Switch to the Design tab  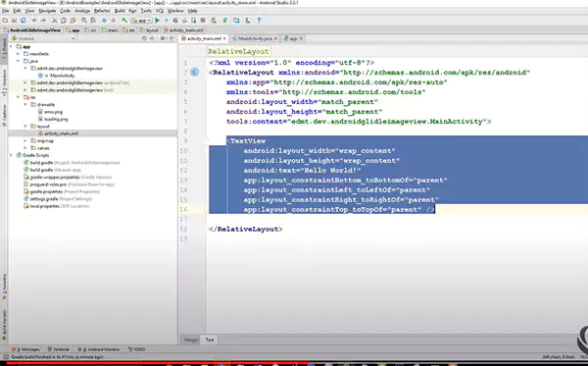tap(190, 340)
